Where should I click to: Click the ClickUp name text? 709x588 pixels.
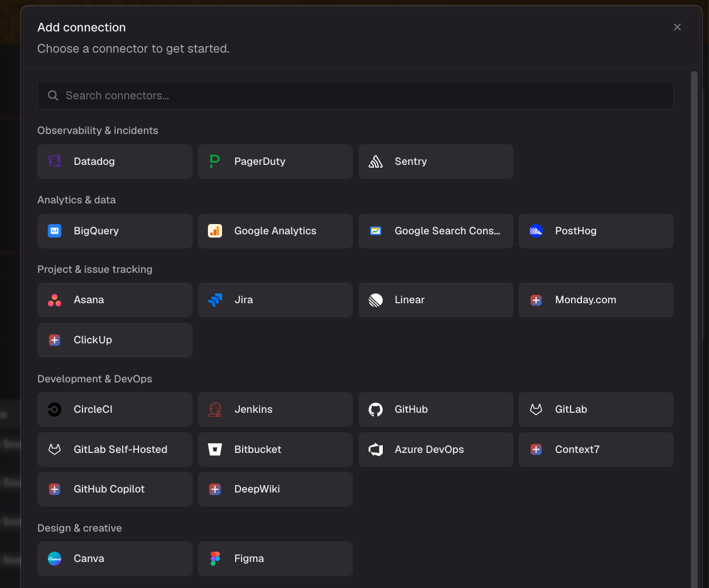point(93,340)
